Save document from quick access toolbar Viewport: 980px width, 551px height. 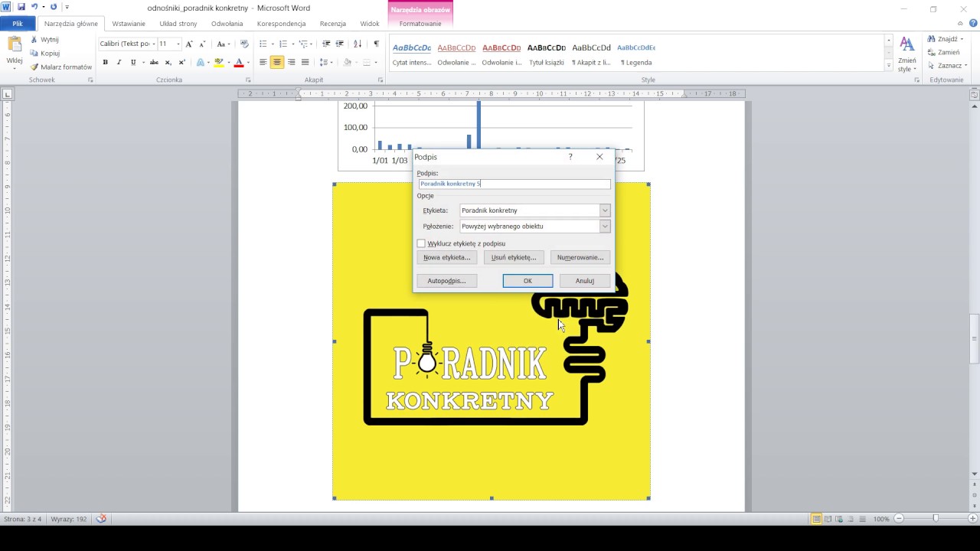coord(21,7)
